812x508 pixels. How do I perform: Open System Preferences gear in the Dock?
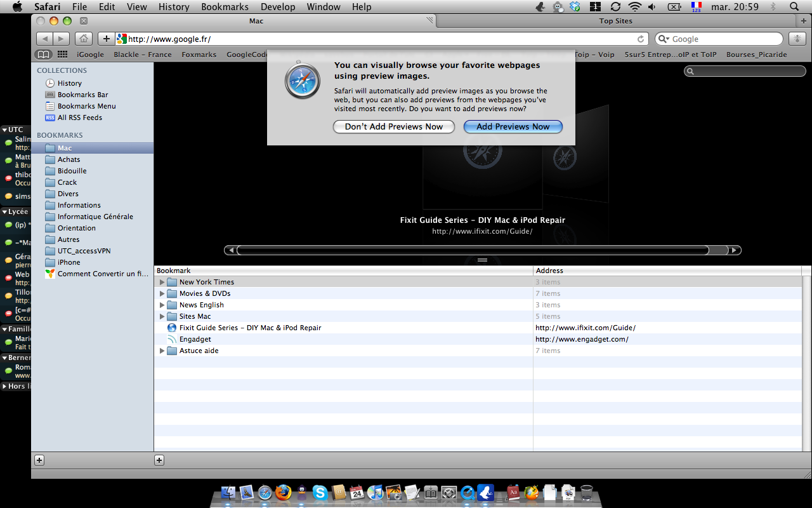pyautogui.click(x=449, y=492)
